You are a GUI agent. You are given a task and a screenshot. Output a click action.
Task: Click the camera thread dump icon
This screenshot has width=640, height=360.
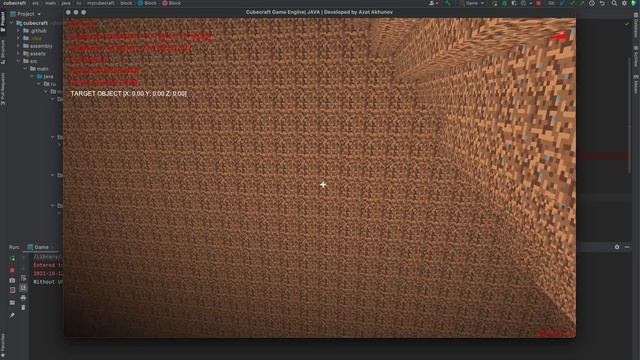[x=12, y=280]
